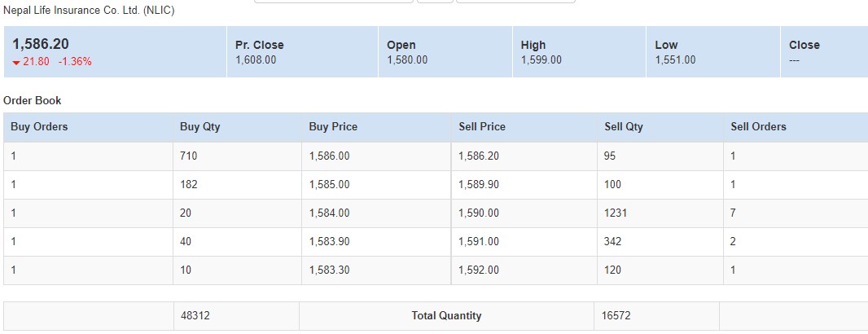The image size is (868, 334).
Task: Click the total sell quantity 16572
Action: 617,316
